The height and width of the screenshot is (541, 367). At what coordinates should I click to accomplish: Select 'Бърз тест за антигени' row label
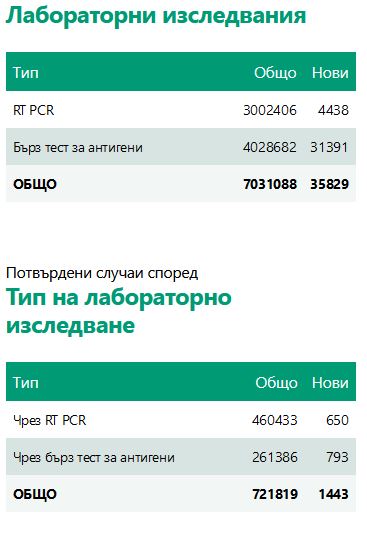[78, 148]
